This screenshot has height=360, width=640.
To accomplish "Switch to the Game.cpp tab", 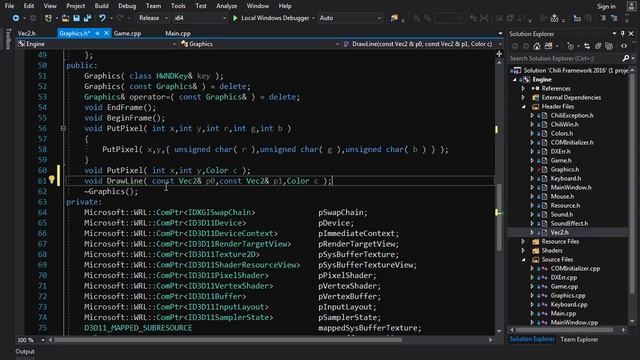I will coord(127,33).
